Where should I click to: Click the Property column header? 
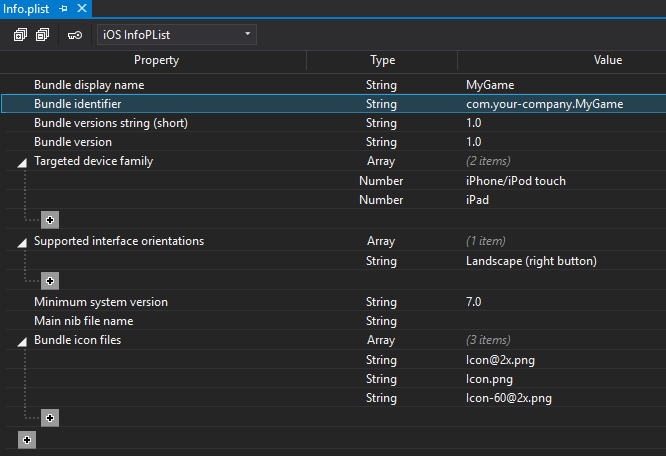156,60
